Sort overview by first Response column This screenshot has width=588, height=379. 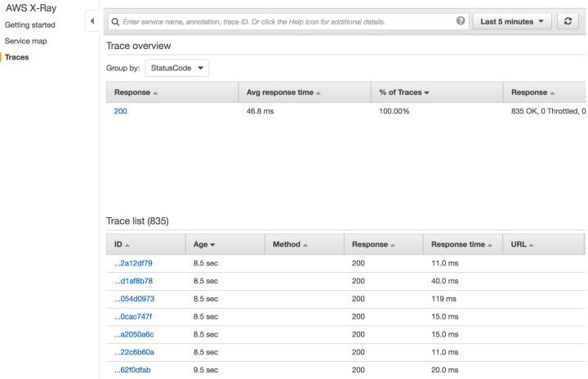point(172,92)
